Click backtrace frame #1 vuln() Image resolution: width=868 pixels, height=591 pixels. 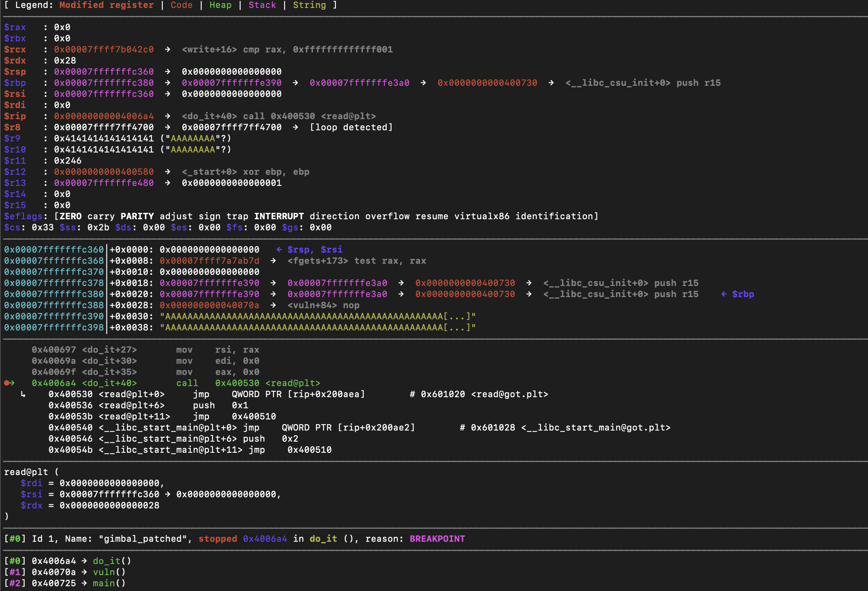pyautogui.click(x=65, y=572)
